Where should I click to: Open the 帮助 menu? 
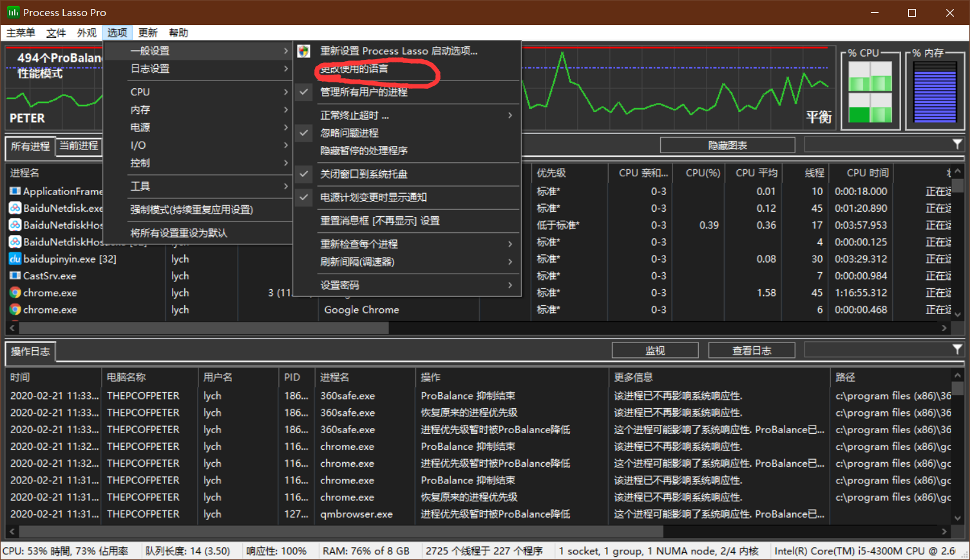click(178, 33)
